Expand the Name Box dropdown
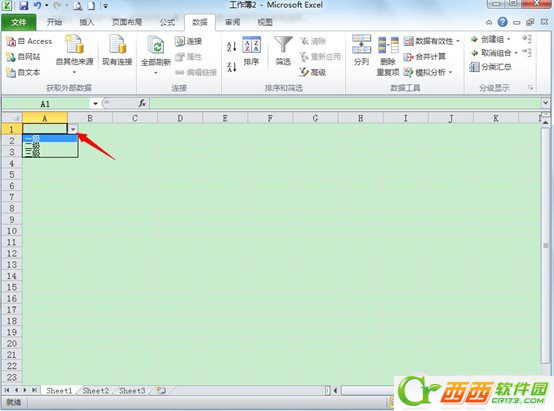554x411 pixels. [x=95, y=104]
